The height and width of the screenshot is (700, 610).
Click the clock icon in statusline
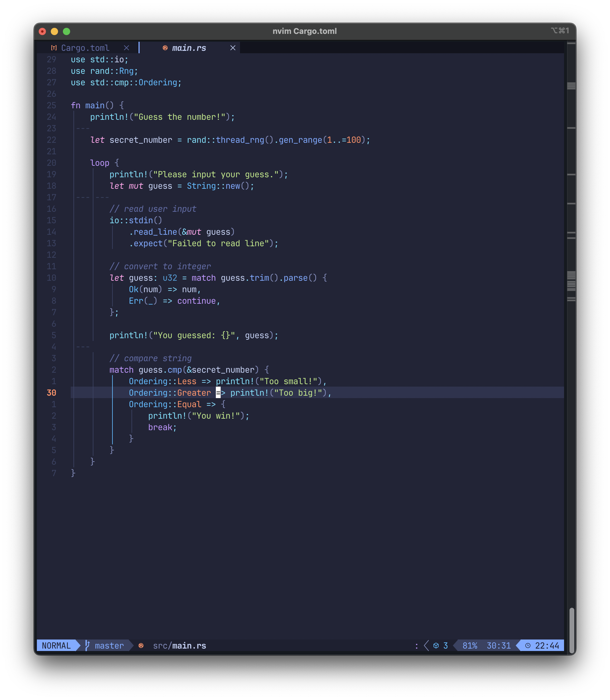click(x=527, y=646)
